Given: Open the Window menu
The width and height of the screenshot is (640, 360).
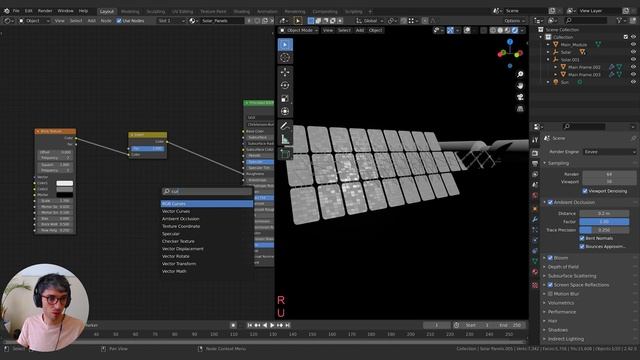Looking at the screenshot, I should pyautogui.click(x=65, y=11).
